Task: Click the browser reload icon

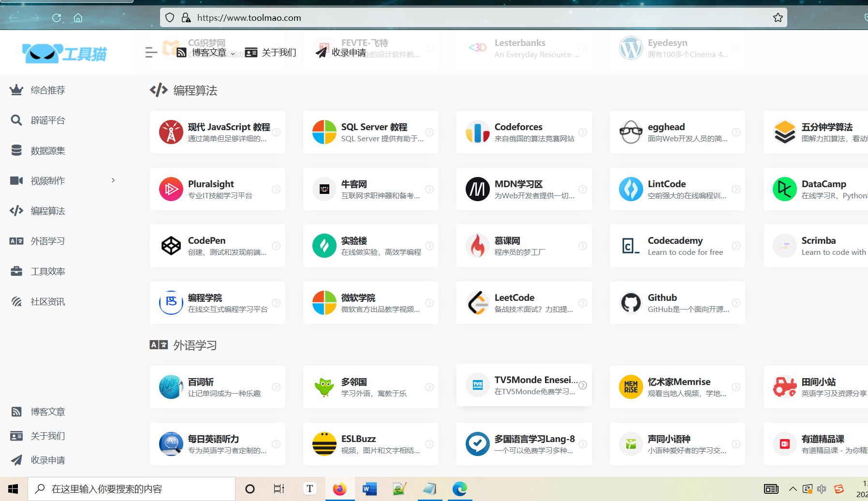Action: tap(57, 18)
